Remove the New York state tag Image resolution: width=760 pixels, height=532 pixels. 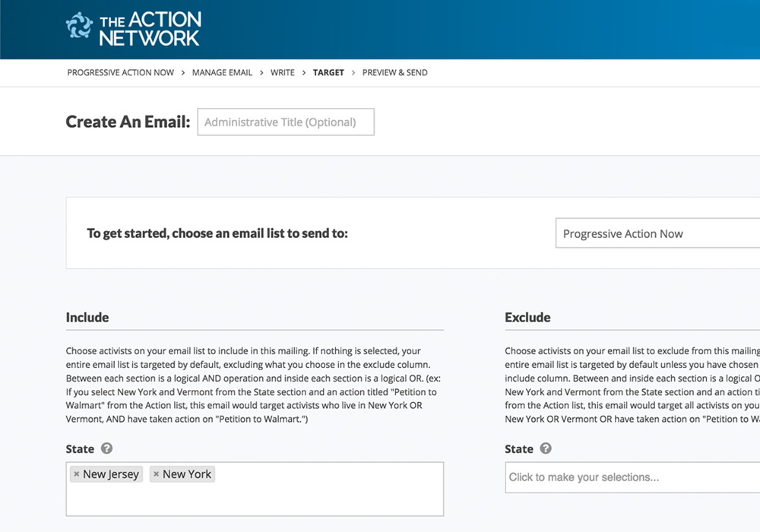pos(156,474)
